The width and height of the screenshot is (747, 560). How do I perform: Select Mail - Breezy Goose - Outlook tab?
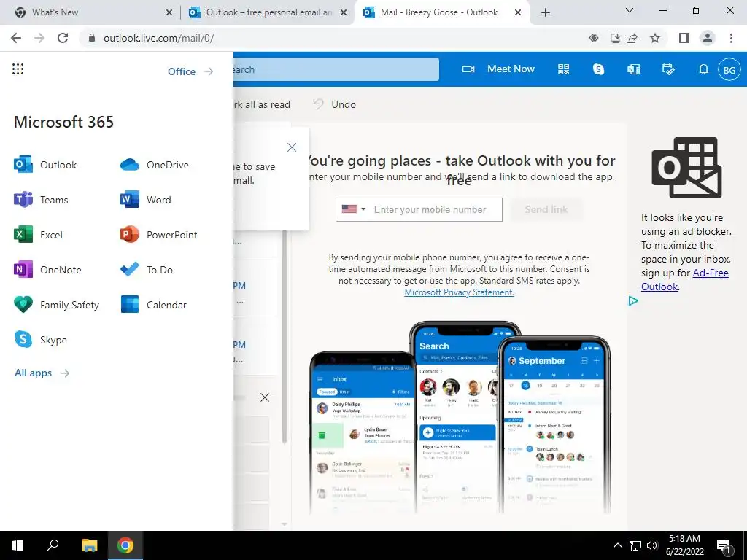(438, 12)
